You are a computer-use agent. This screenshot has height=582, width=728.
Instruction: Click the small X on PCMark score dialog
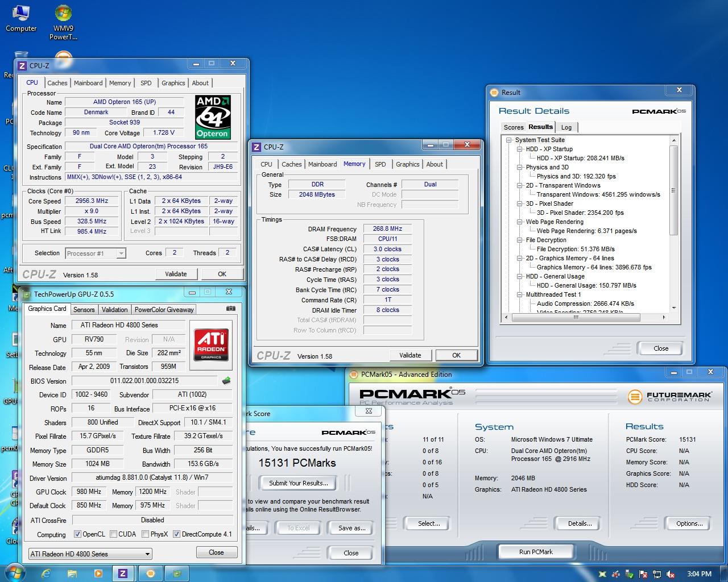tap(369, 411)
